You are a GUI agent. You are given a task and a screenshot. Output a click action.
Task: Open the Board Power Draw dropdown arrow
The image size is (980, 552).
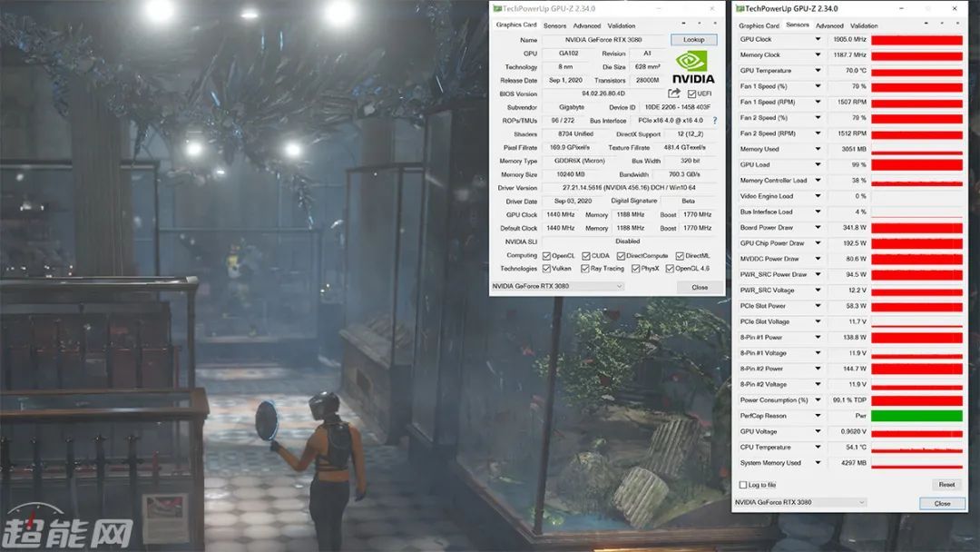(x=818, y=228)
